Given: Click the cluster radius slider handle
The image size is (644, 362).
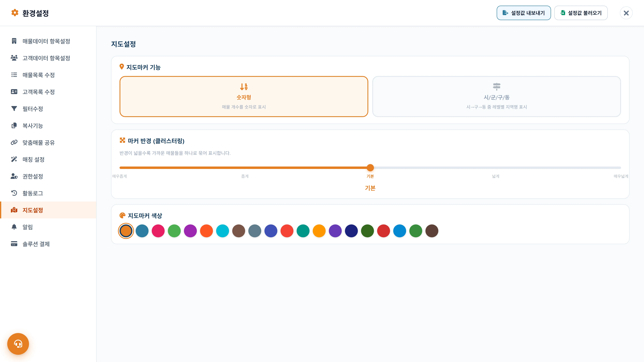Looking at the screenshot, I should [x=370, y=168].
